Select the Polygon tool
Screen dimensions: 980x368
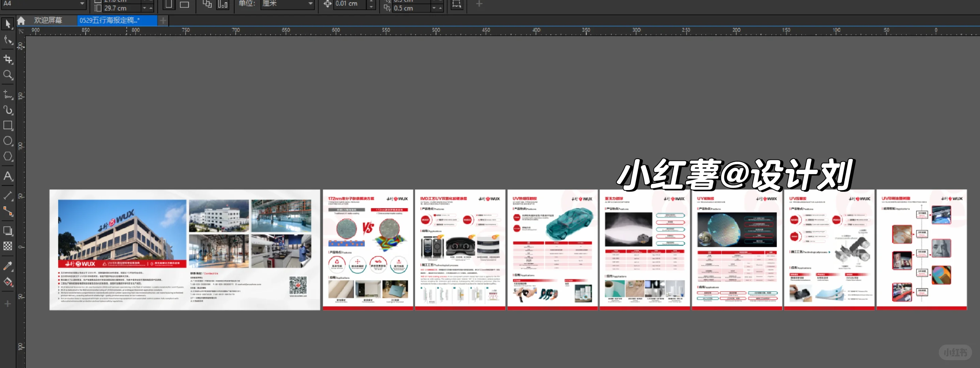(7, 156)
